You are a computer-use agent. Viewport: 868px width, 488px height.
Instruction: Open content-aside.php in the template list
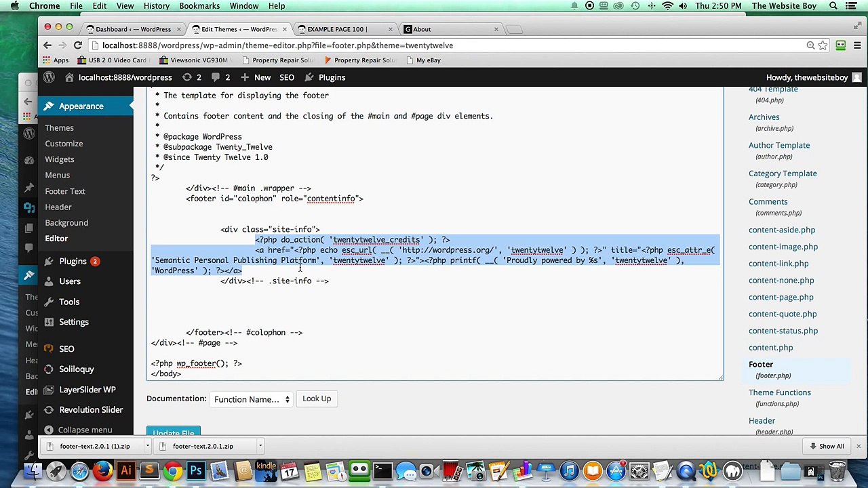(782, 230)
